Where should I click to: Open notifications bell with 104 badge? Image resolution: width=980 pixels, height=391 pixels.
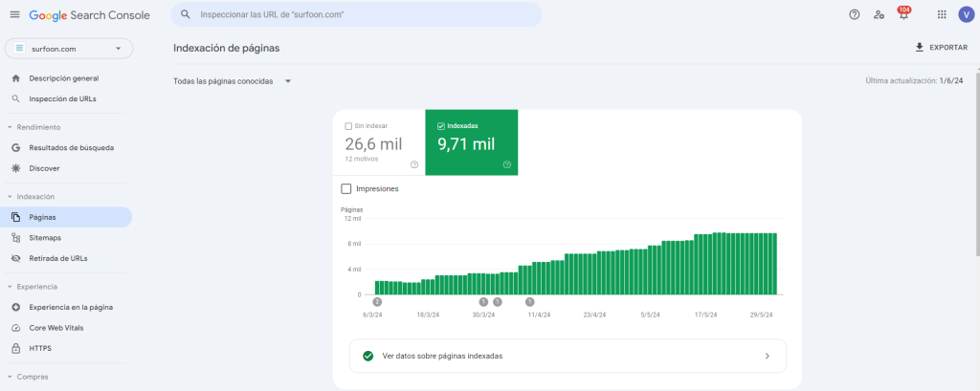pos(903,14)
